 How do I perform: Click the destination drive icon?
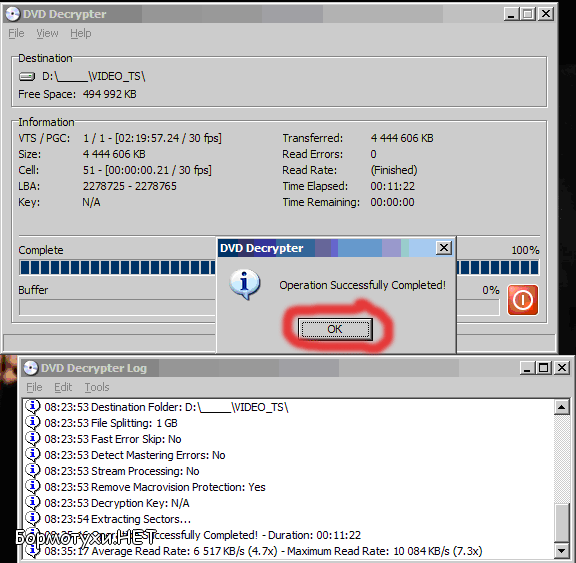[27, 76]
